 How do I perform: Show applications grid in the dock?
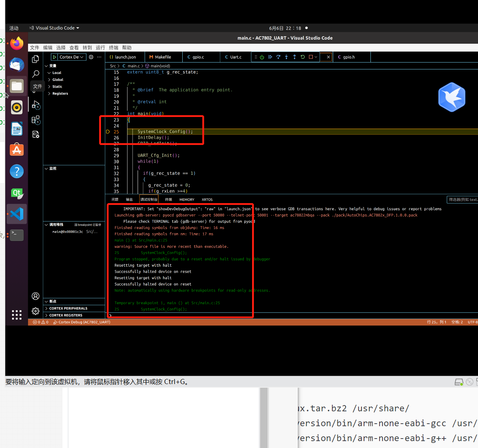(x=17, y=315)
